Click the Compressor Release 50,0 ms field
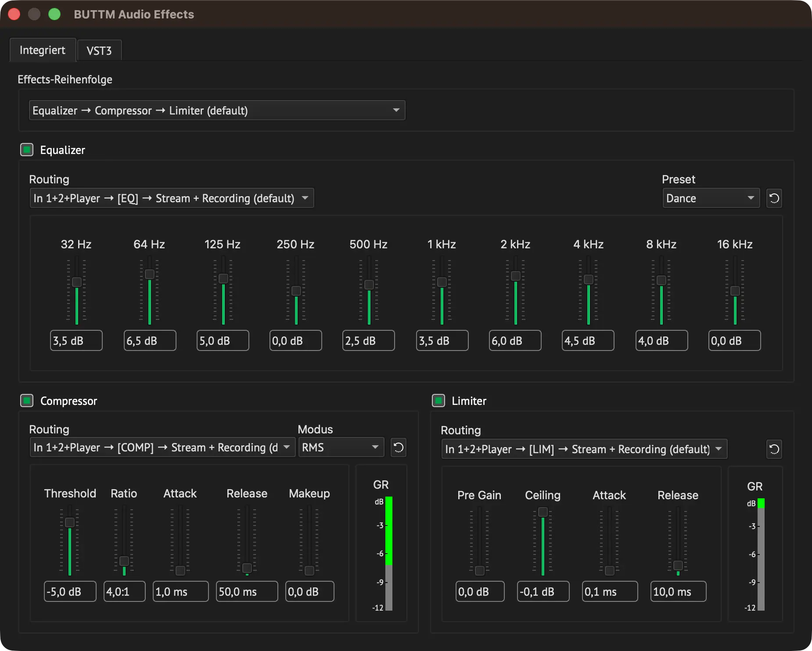Screen dimensions: 812x651 tap(247, 591)
